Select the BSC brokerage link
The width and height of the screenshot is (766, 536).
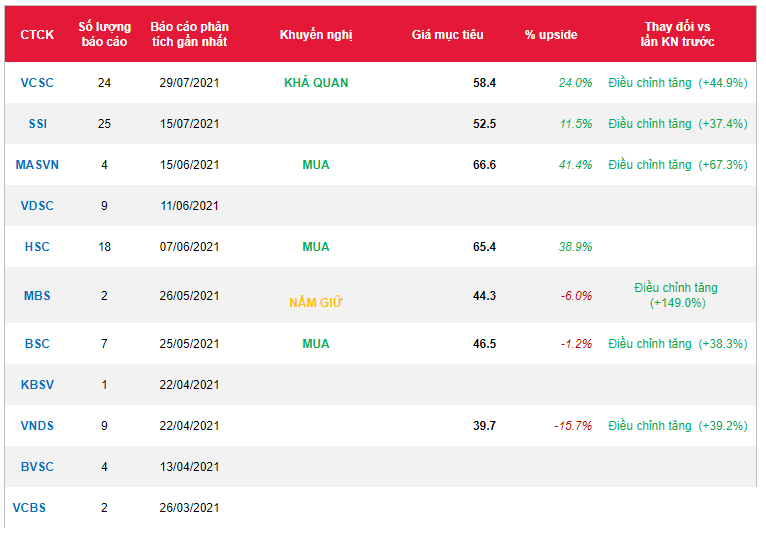coord(37,344)
